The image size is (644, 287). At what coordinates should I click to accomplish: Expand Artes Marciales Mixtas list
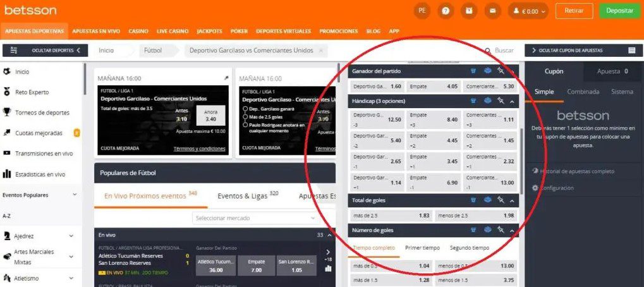click(x=71, y=257)
